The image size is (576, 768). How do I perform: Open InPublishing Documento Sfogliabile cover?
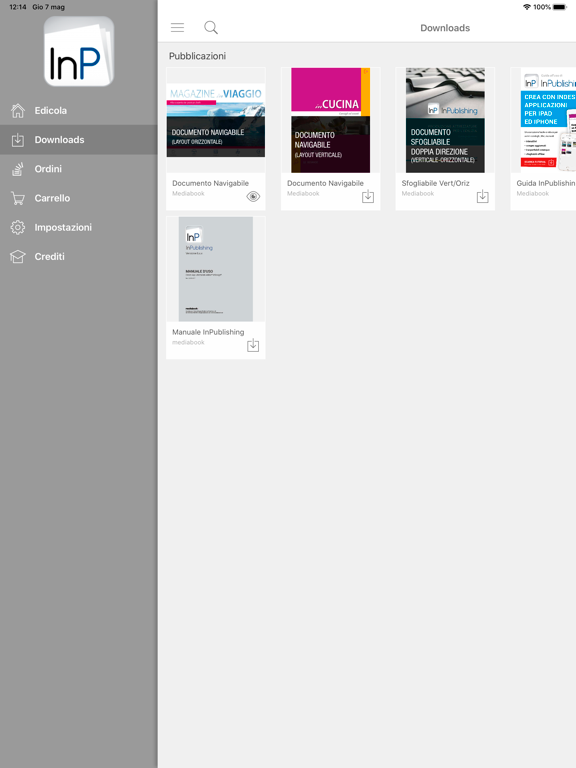click(x=445, y=120)
